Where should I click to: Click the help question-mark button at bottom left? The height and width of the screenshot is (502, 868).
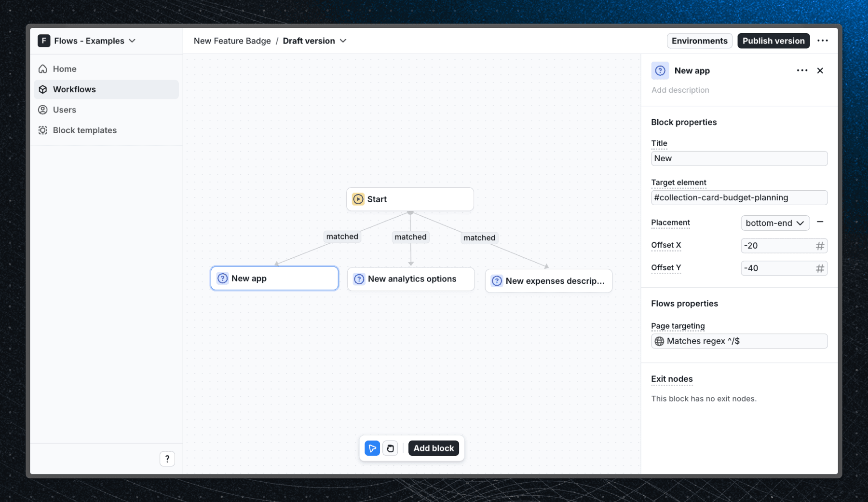(167, 459)
